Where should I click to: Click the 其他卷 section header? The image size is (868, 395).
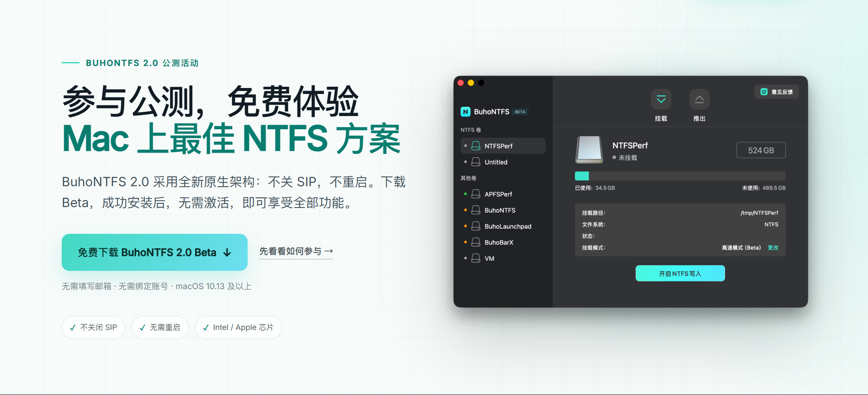click(468, 178)
